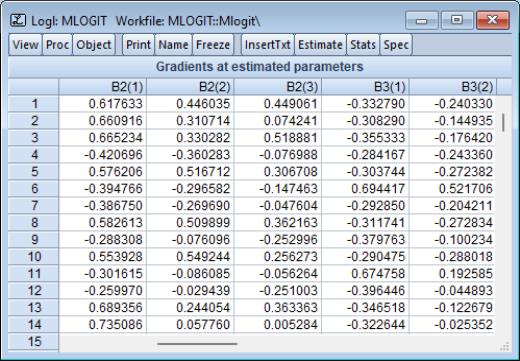Open the Proc menu
The width and height of the screenshot is (520, 361).
point(57,44)
